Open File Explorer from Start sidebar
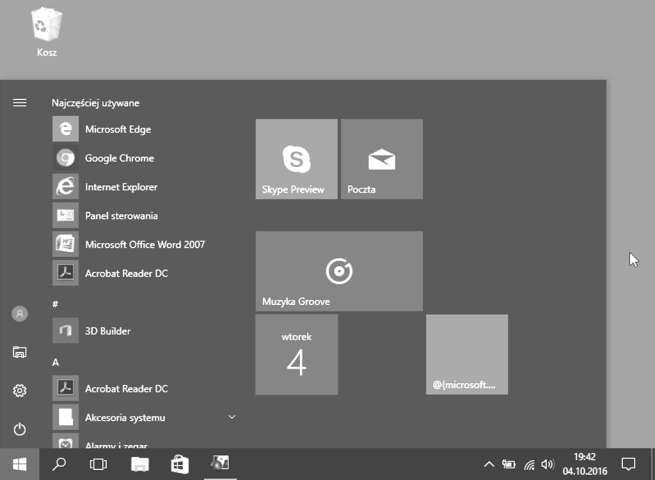 [20, 352]
